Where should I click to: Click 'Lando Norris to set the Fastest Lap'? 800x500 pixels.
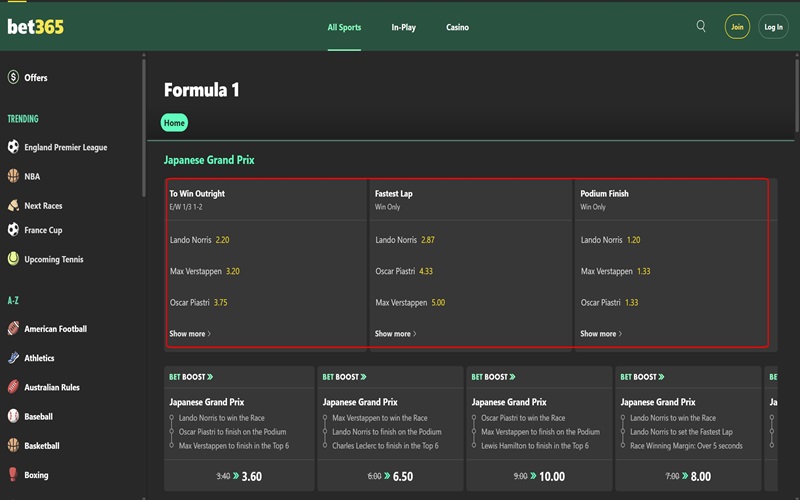[x=681, y=432]
